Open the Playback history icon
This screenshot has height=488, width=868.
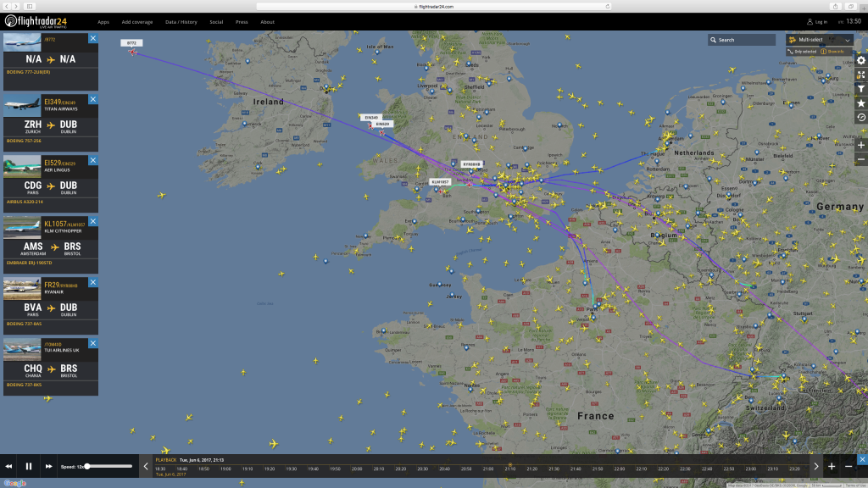point(861,117)
